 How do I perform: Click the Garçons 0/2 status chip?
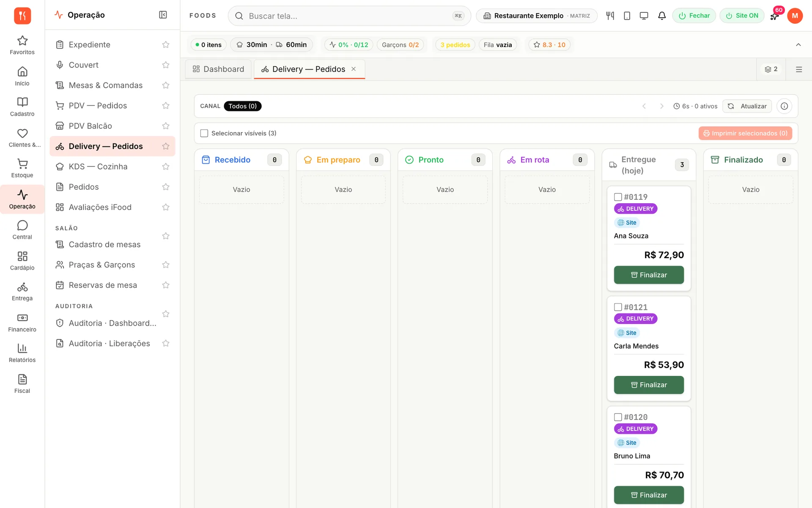coord(400,45)
